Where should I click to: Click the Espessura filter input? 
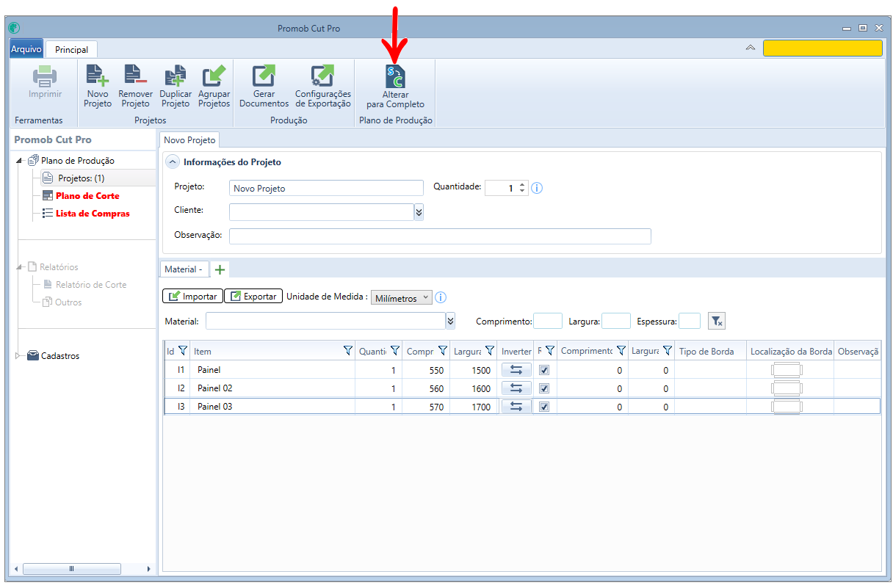click(x=690, y=321)
